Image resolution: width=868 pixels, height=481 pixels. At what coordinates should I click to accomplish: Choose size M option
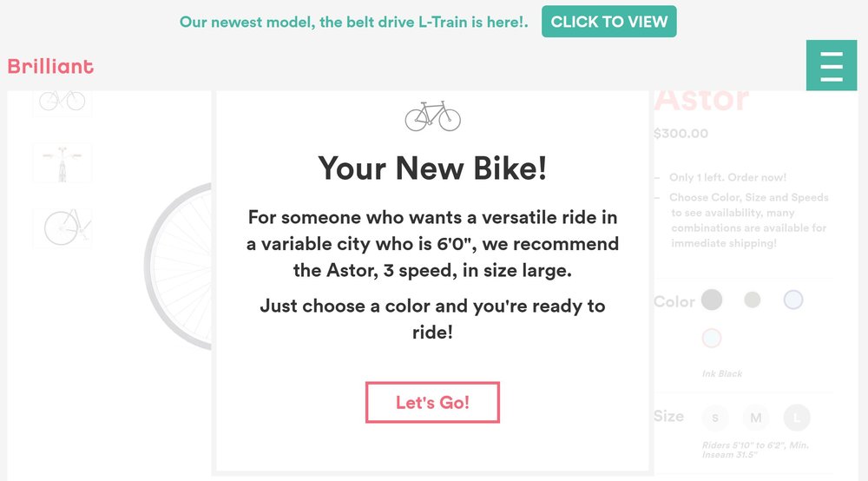756,418
